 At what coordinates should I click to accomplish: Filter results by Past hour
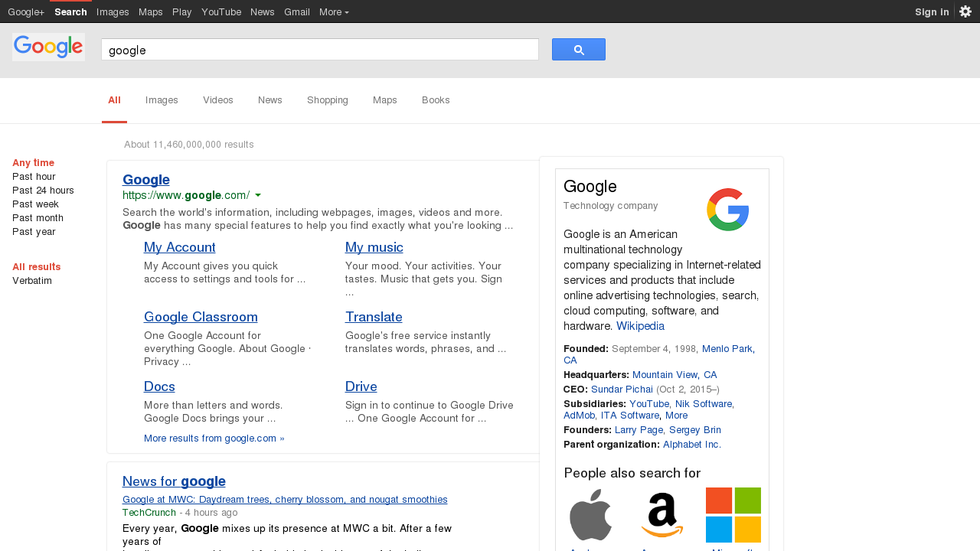pyautogui.click(x=34, y=177)
